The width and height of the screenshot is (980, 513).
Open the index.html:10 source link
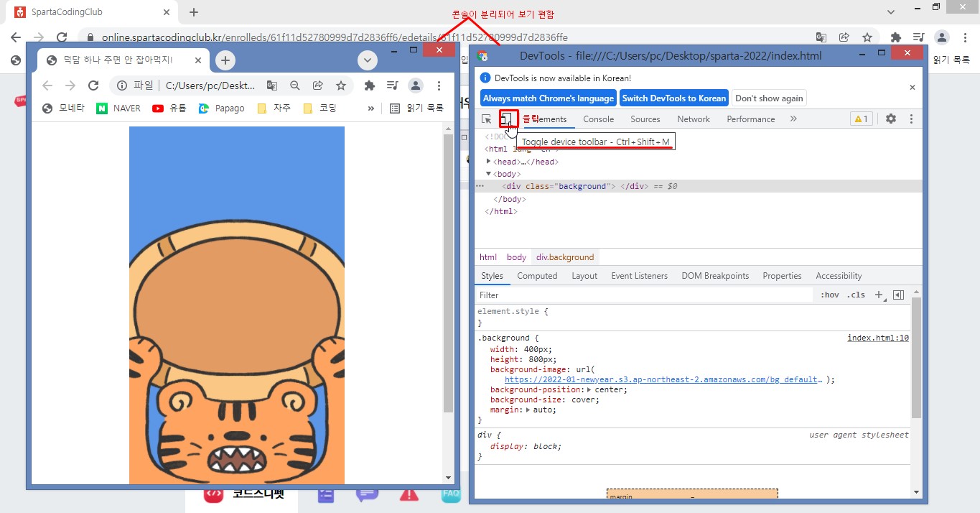[x=878, y=338]
